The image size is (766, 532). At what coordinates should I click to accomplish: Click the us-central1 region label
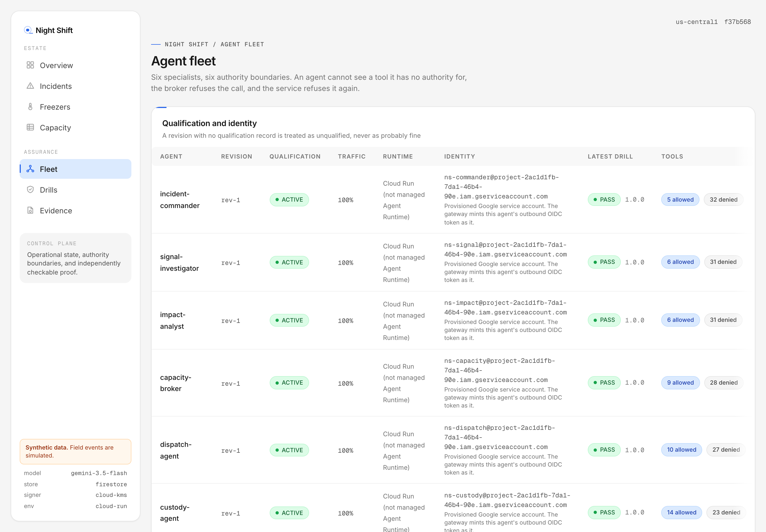(696, 22)
